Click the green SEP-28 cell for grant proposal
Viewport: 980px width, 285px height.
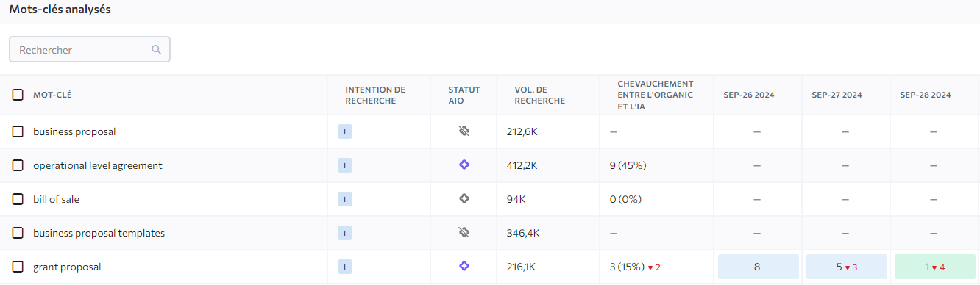click(x=934, y=267)
